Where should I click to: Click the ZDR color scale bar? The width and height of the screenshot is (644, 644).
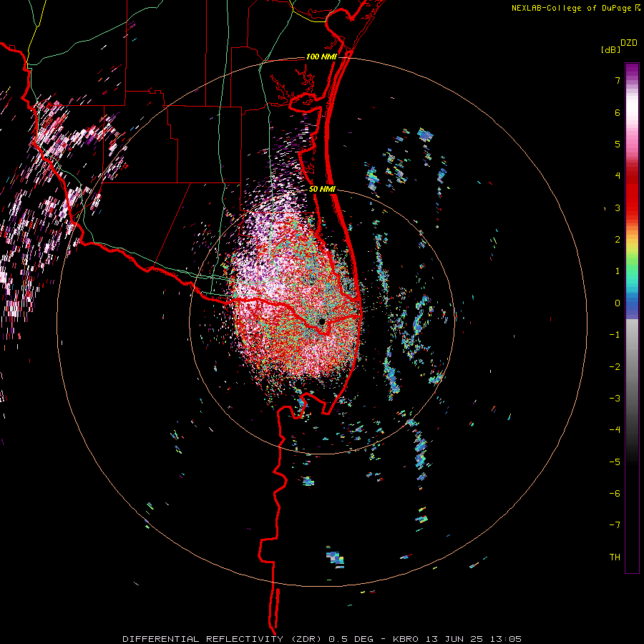coord(632,318)
